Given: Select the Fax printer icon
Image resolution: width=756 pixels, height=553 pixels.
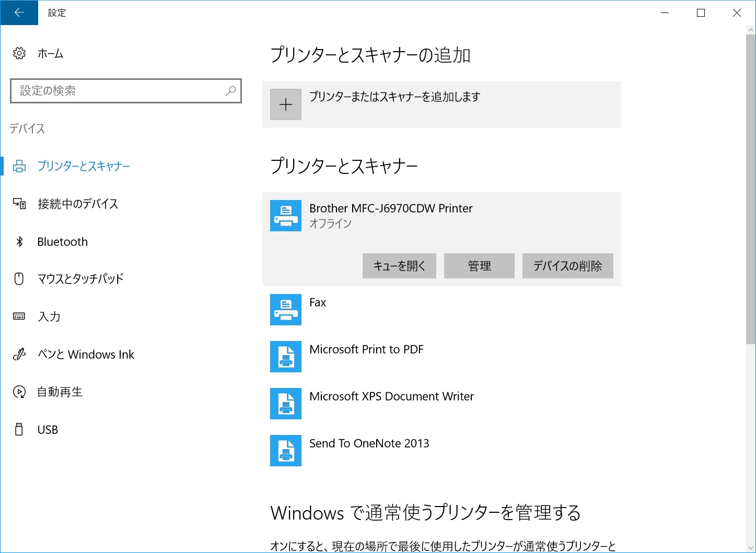Looking at the screenshot, I should tap(286, 310).
